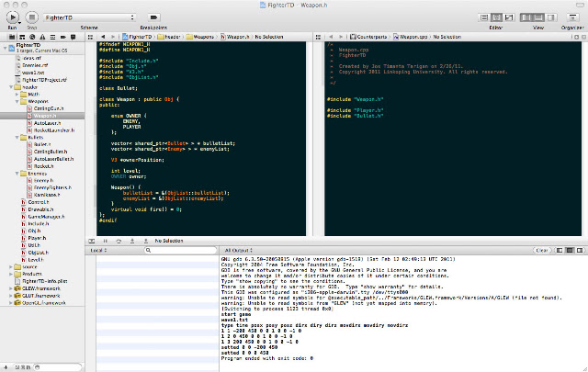Step over in debug bar

(x=119, y=241)
